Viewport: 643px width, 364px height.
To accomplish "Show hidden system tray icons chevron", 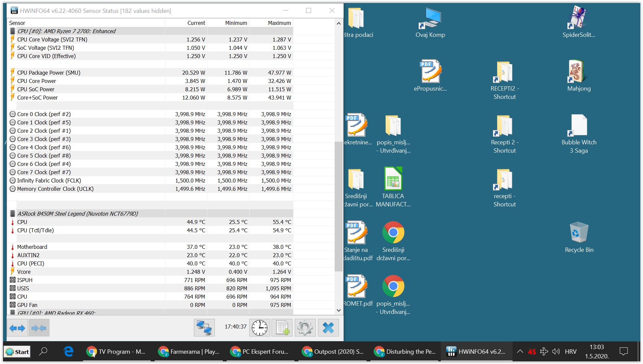I will click(520, 351).
